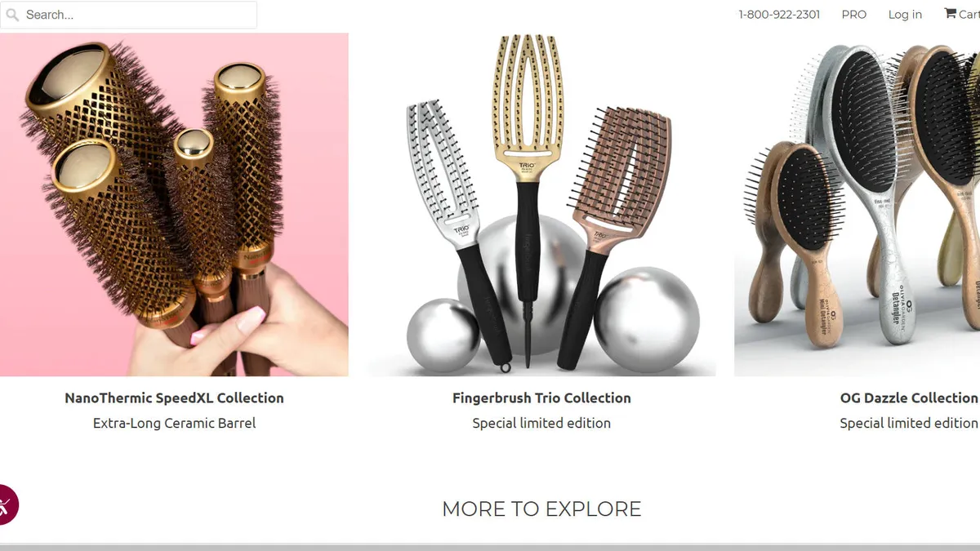Image resolution: width=980 pixels, height=551 pixels.
Task: Open the shopping cart icon
Action: (x=950, y=14)
